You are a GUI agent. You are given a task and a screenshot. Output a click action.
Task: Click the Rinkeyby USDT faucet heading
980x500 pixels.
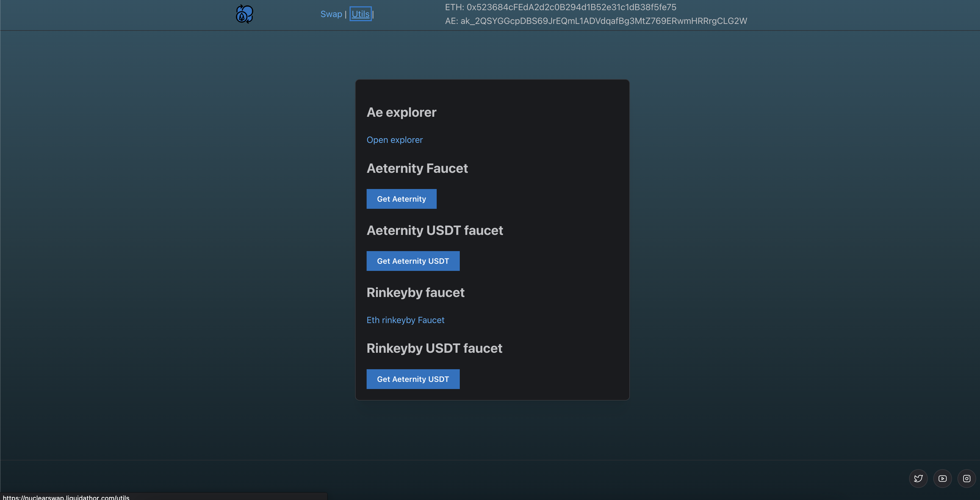pos(434,348)
